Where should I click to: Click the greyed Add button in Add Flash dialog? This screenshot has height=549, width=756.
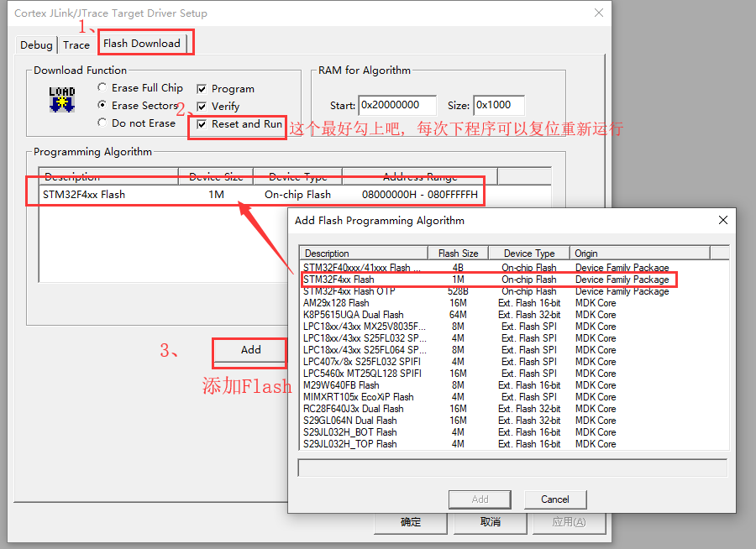point(480,499)
